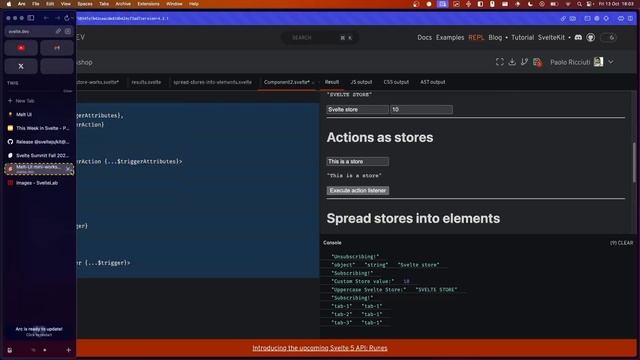Open macOS Spotlight search icon
Viewport: 640px width, 360px height.
coord(579,4)
